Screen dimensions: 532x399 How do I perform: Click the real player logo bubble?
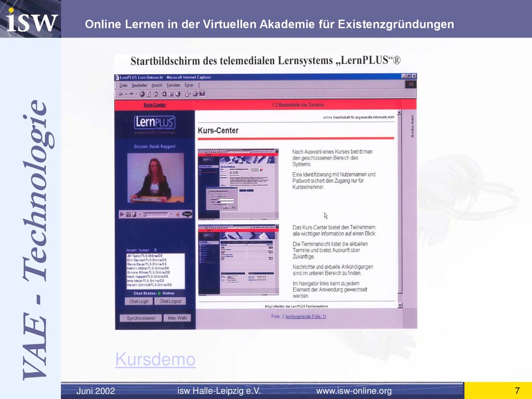(187, 214)
